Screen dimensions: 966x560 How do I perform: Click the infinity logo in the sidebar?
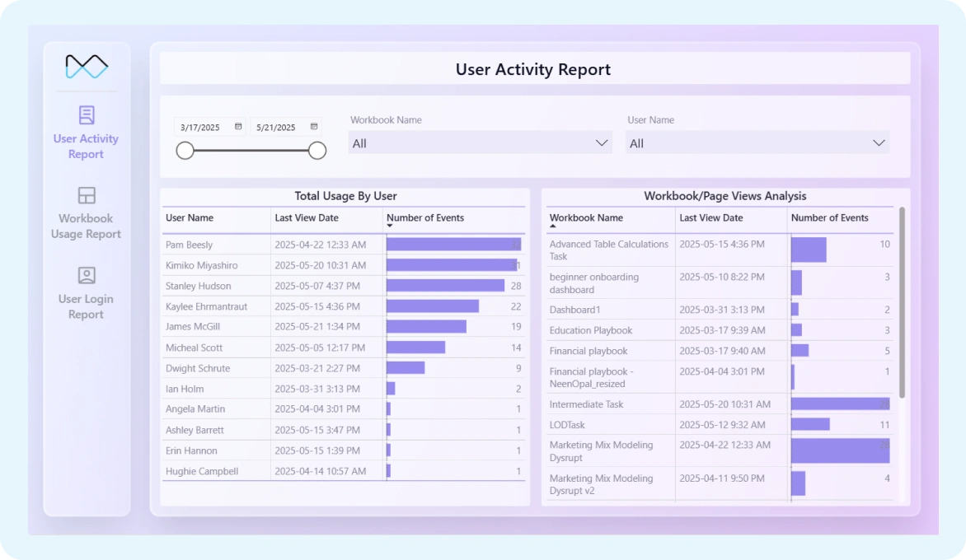(x=87, y=67)
